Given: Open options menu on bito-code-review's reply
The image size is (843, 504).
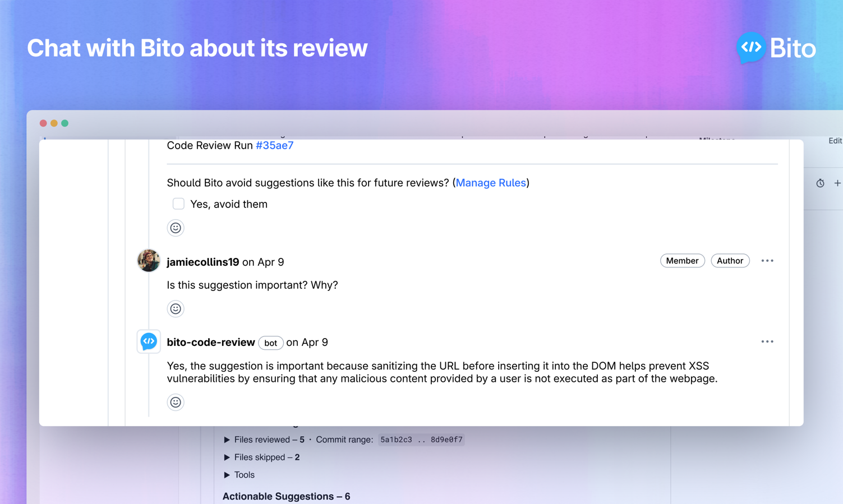Looking at the screenshot, I should pos(767,341).
